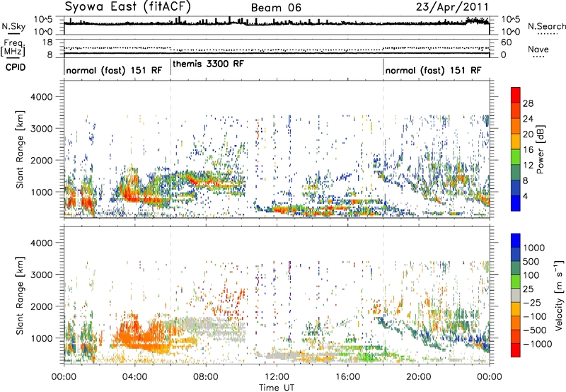Click the '12:00' time axis tick label
Screen dimensions: 566x392
tap(277, 377)
